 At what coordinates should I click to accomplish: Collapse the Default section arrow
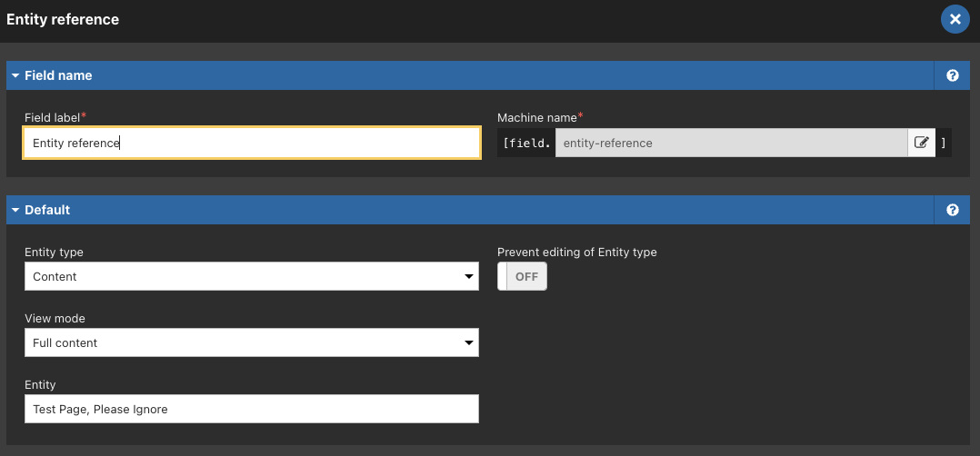[x=15, y=210]
